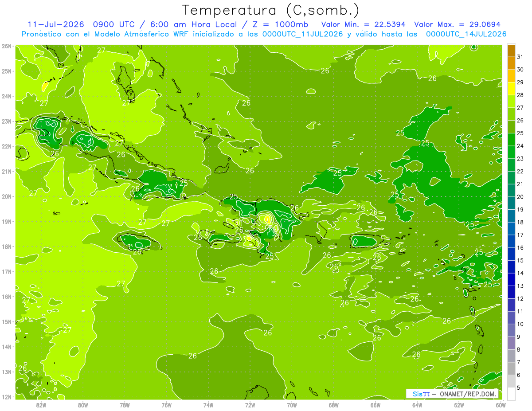Click the '0000UTC_11JUL2026' initialization time
The image size is (532, 411).
tap(303, 34)
